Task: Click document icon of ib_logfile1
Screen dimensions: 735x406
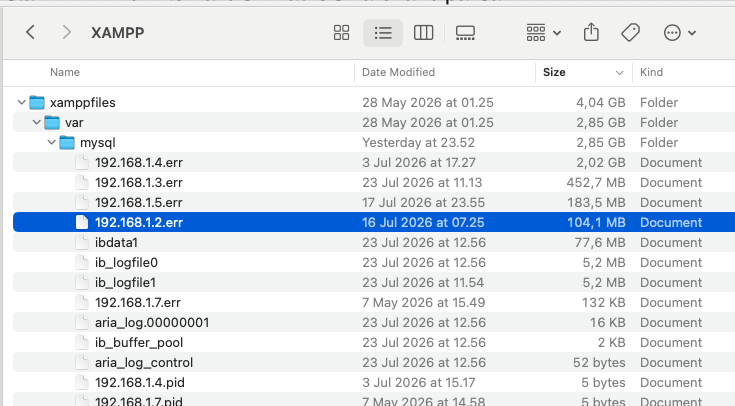Action: click(82, 283)
